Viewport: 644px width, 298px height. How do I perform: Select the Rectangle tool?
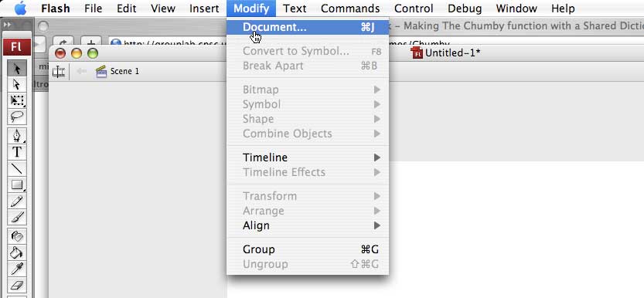(x=17, y=185)
